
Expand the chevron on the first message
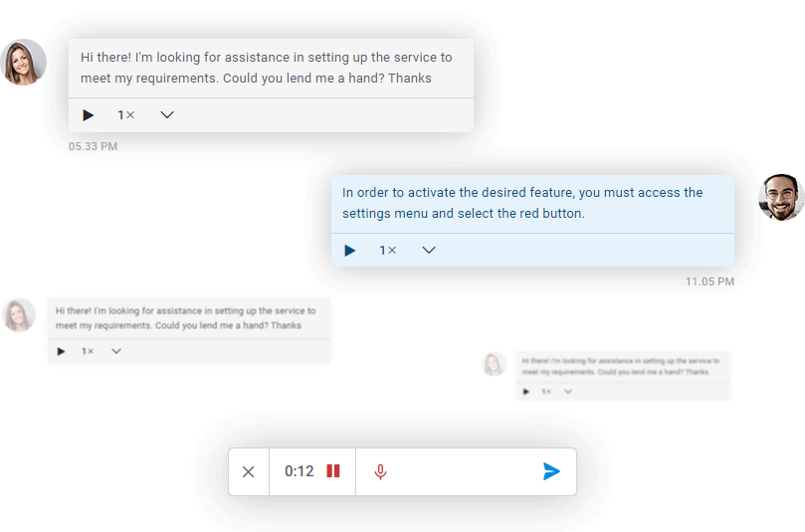pyautogui.click(x=167, y=115)
